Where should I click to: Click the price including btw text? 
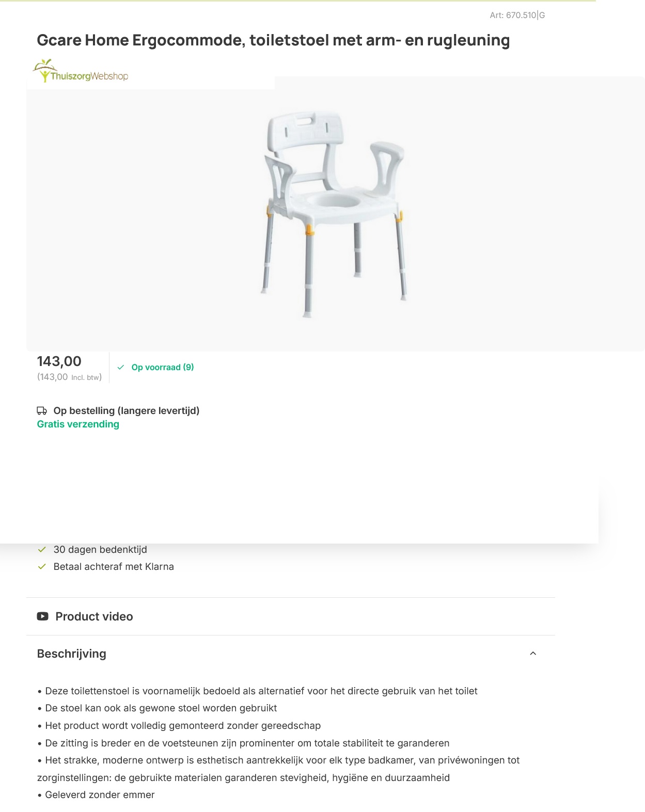(69, 377)
